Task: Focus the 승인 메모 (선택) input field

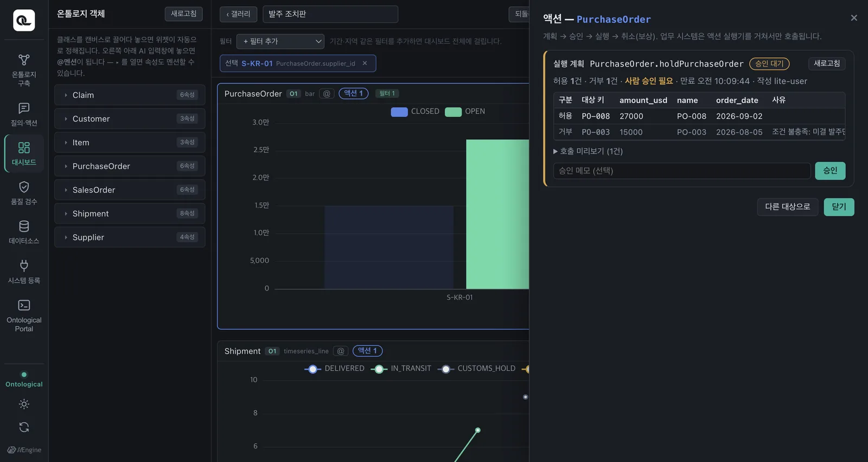Action: (x=682, y=171)
